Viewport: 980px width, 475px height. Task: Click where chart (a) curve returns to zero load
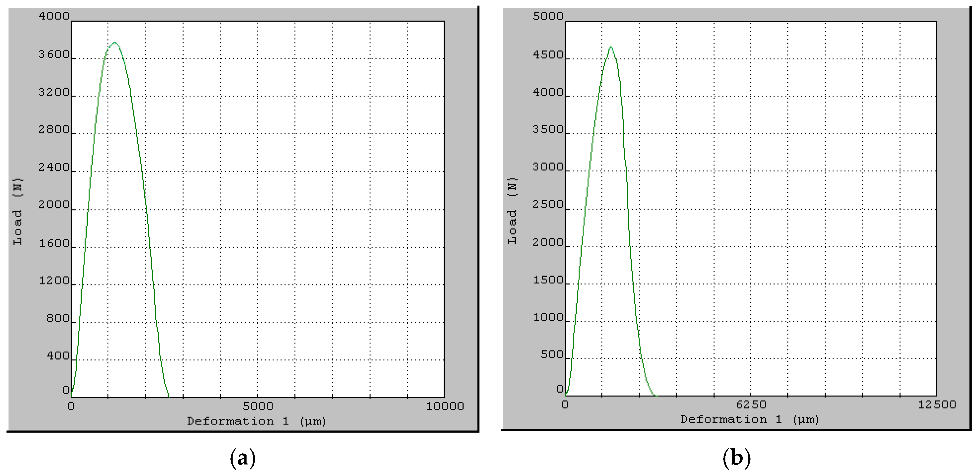click(x=168, y=397)
